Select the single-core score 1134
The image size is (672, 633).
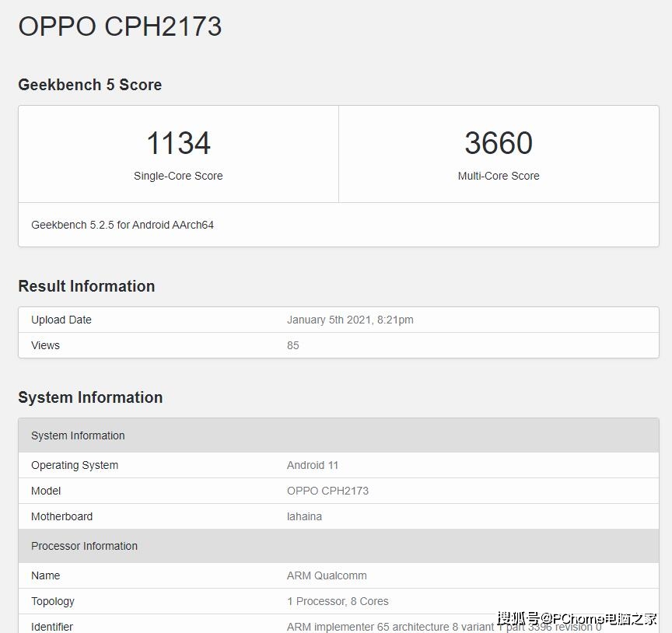pyautogui.click(x=178, y=143)
